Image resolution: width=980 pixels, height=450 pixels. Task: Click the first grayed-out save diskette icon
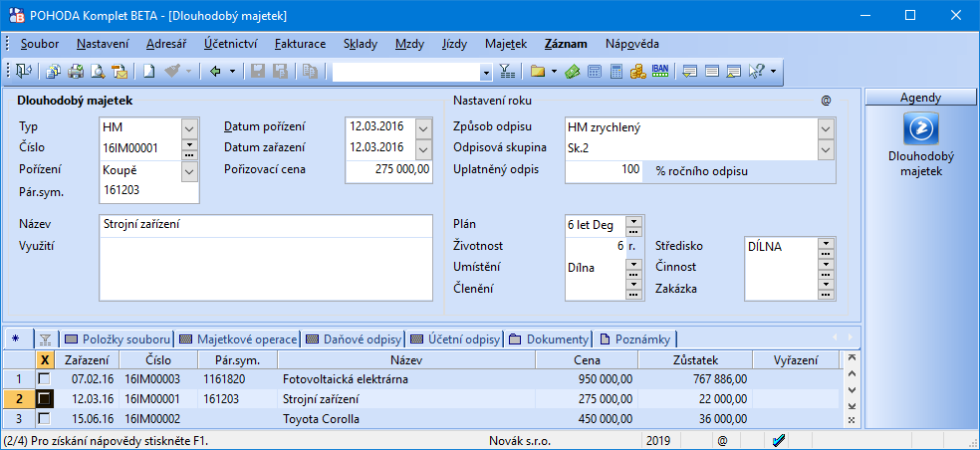point(258,72)
